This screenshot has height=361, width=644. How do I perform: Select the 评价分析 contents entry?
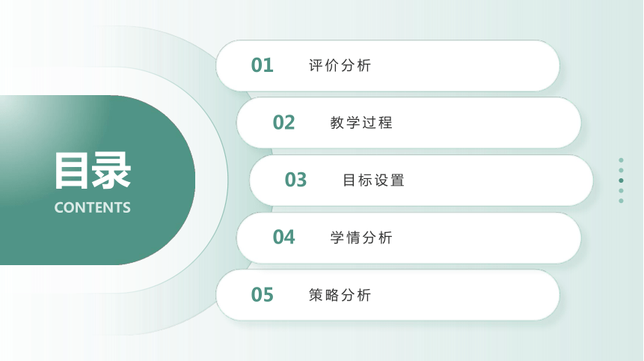340,65
